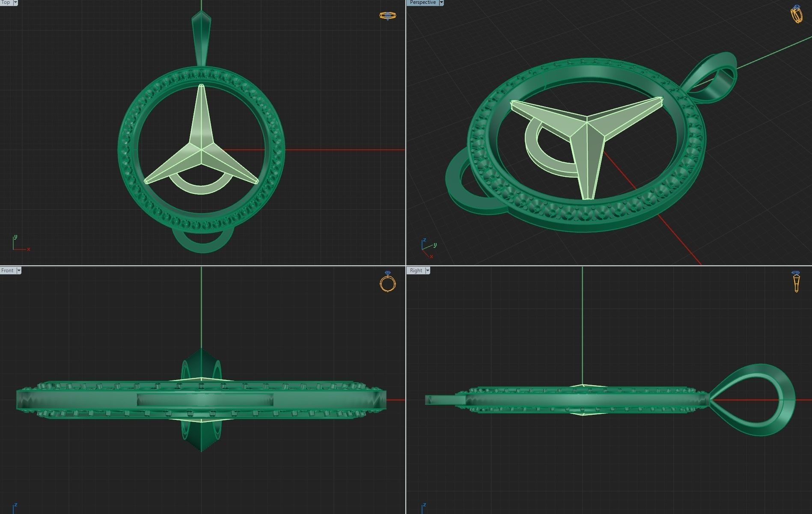Click the Right viewport title label

pos(416,270)
